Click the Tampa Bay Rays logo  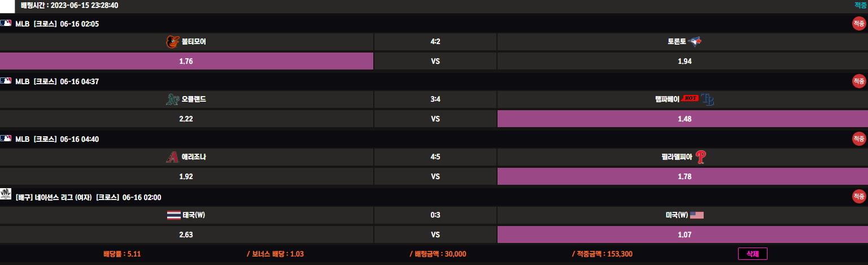(x=708, y=99)
